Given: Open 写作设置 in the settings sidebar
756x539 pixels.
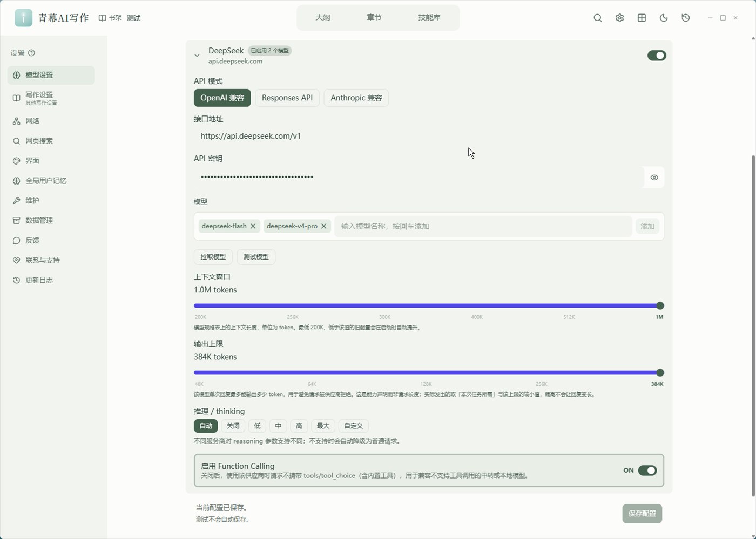Looking at the screenshot, I should tap(51, 98).
